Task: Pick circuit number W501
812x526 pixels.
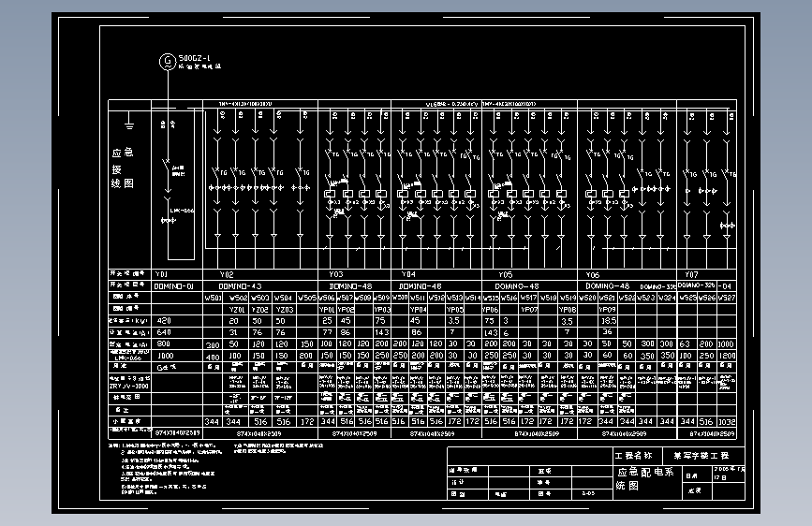Action: coord(213,298)
